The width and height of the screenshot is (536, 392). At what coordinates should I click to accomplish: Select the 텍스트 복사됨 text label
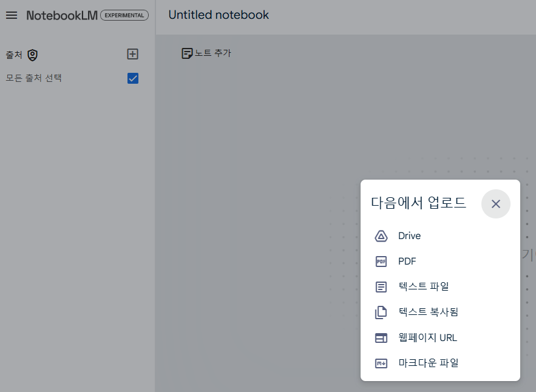point(428,313)
